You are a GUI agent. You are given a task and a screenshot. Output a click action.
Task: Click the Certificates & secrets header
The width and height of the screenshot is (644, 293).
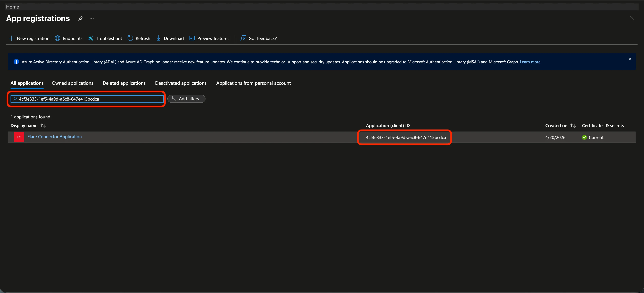pos(603,126)
